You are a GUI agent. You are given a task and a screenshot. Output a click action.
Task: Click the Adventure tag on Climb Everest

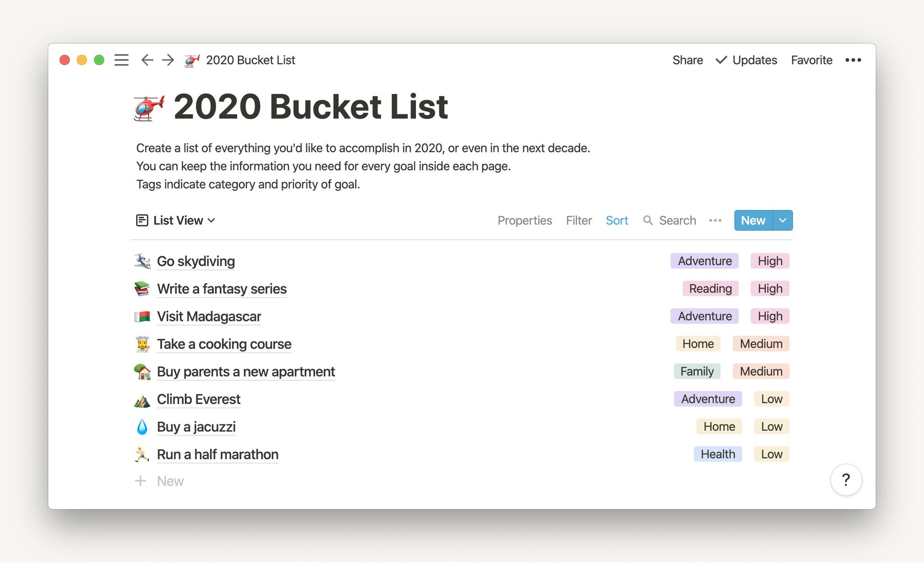pos(708,399)
